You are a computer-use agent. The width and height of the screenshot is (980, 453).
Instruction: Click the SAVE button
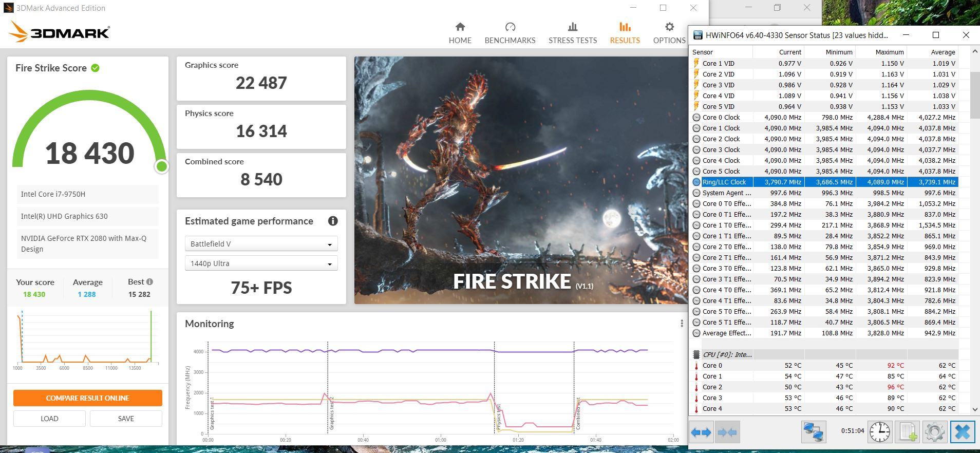[x=126, y=419]
